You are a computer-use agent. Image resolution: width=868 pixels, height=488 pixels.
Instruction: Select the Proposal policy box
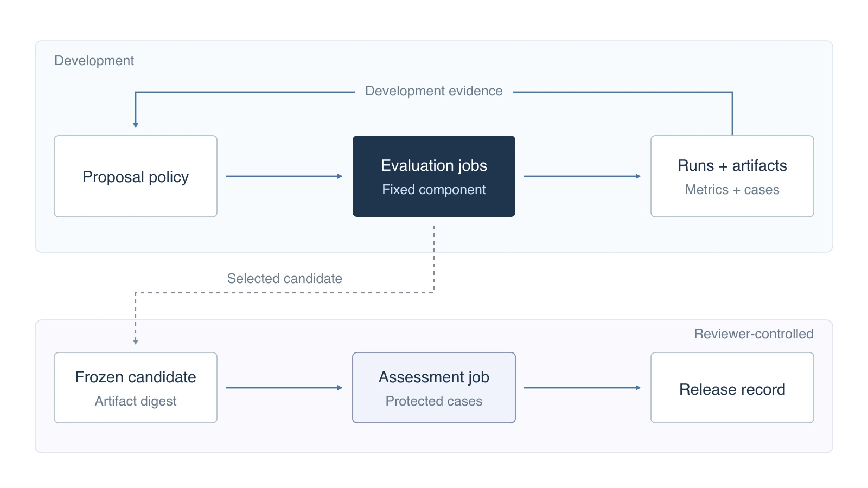[x=136, y=176]
